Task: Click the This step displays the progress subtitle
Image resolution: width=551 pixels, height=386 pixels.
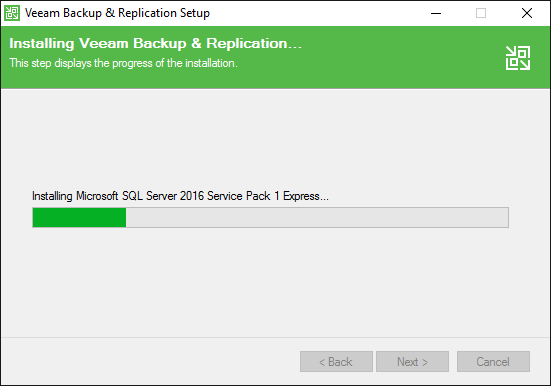Action: 123,63
